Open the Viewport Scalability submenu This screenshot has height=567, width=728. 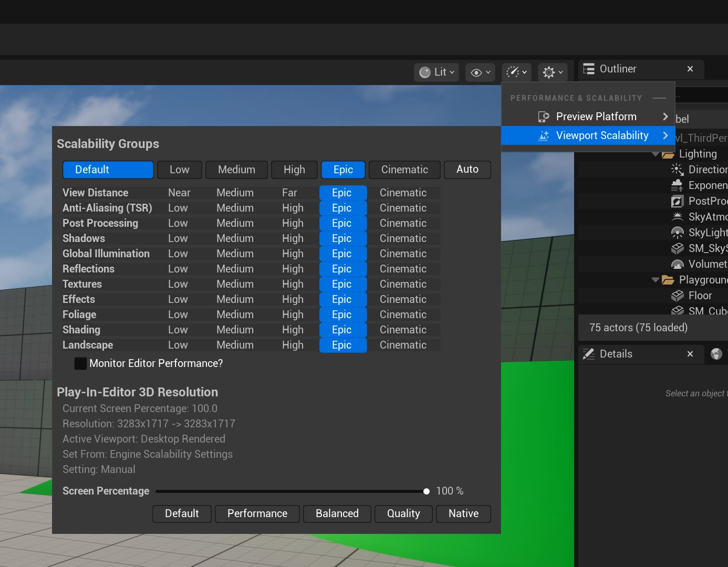[x=588, y=135]
